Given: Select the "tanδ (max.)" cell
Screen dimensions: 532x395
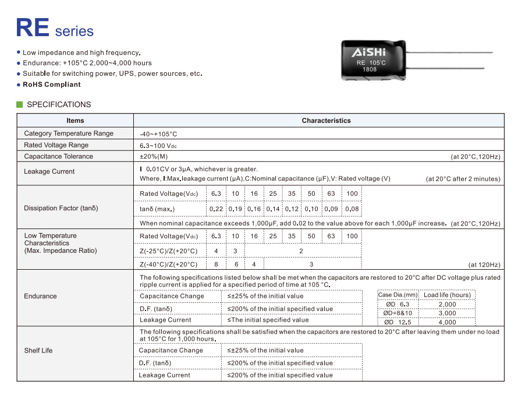Looking at the screenshot, I should click(157, 209).
